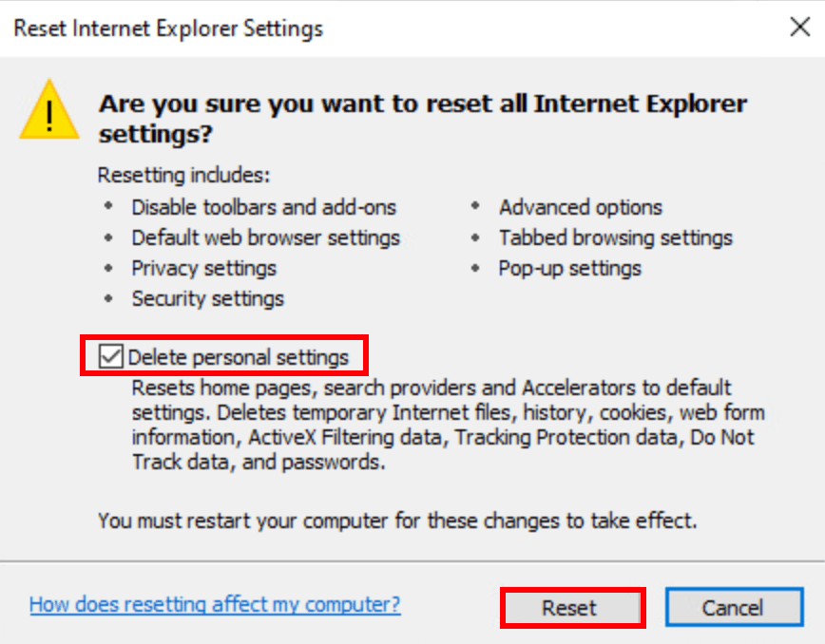This screenshot has width=825, height=644.
Task: Click the bullet marker before 'Advanced options'
Action: click(x=477, y=207)
